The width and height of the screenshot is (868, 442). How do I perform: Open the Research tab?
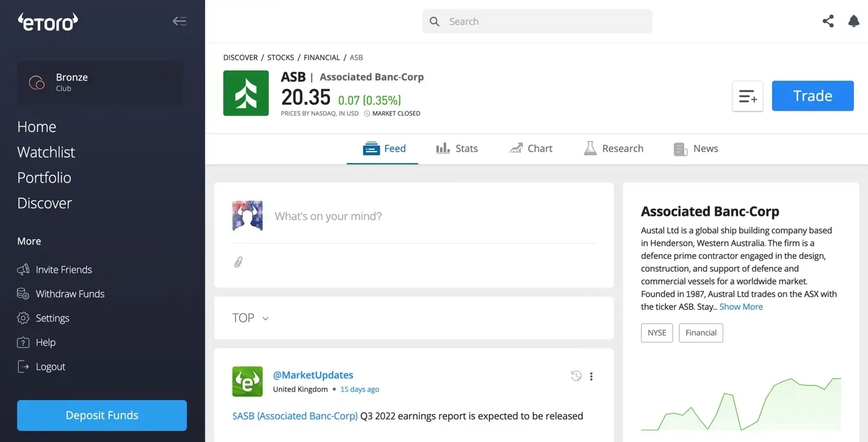(613, 149)
